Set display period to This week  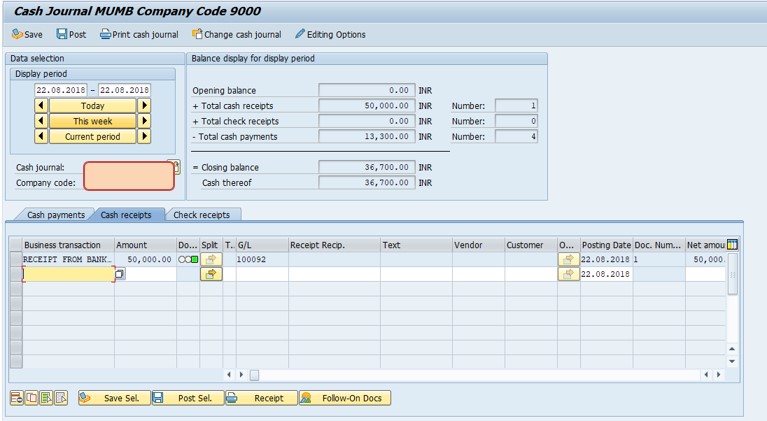tap(92, 121)
